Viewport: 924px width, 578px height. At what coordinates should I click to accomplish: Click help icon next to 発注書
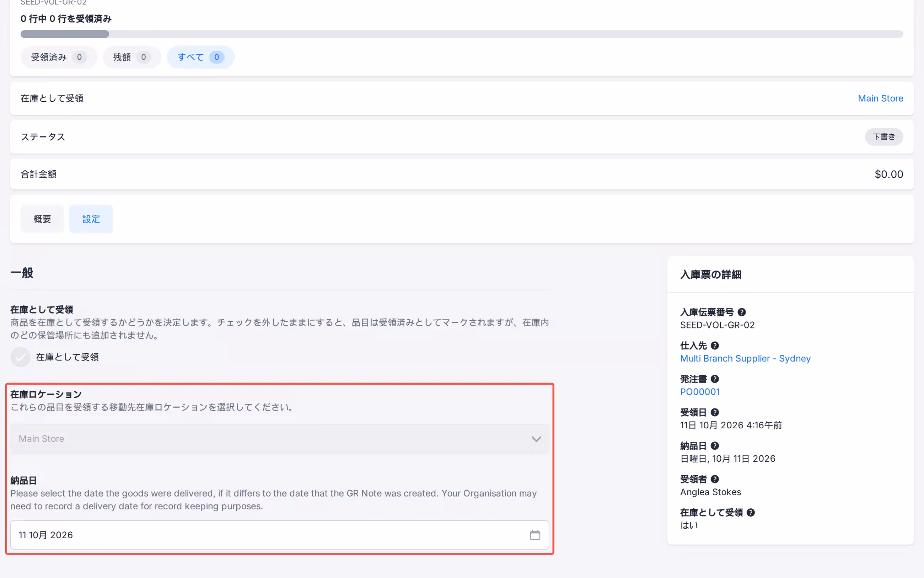tap(715, 379)
